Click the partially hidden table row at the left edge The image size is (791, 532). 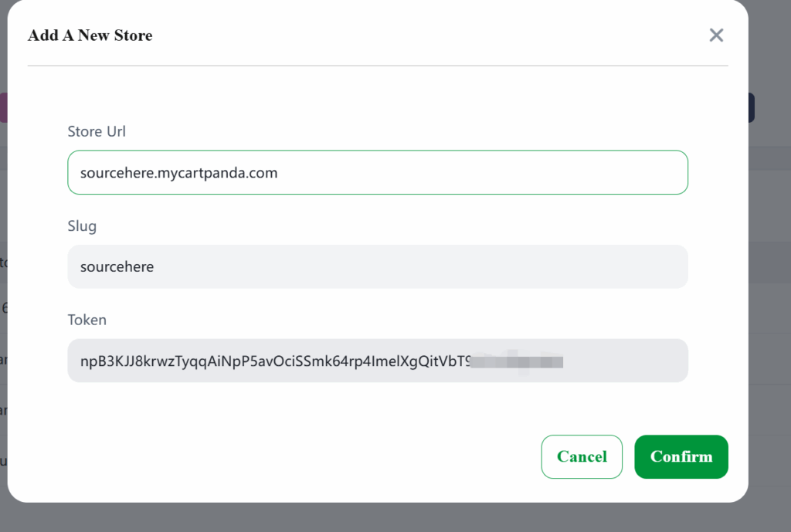tap(4, 263)
